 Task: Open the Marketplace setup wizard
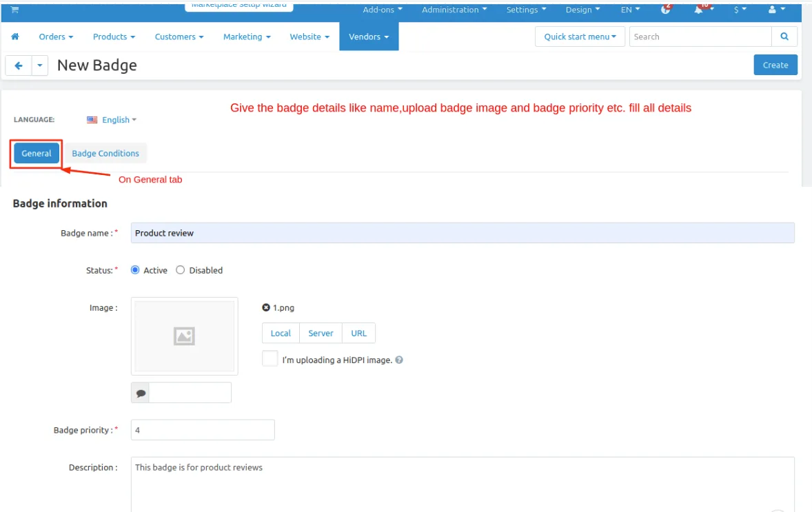pyautogui.click(x=238, y=6)
